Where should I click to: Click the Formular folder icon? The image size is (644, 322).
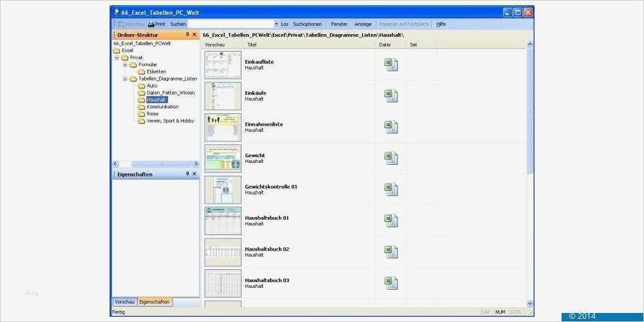[133, 64]
